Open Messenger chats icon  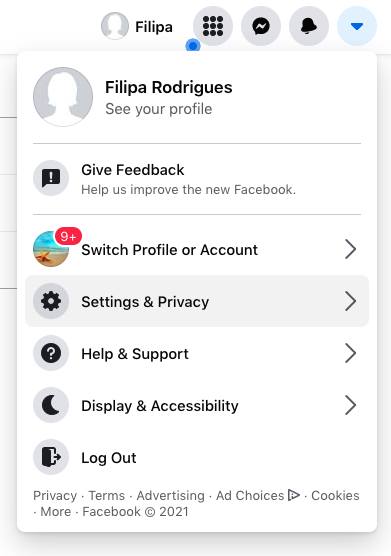[261, 26]
